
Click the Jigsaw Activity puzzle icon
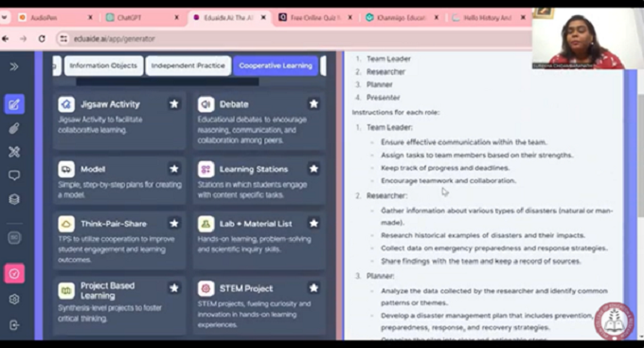(x=66, y=104)
